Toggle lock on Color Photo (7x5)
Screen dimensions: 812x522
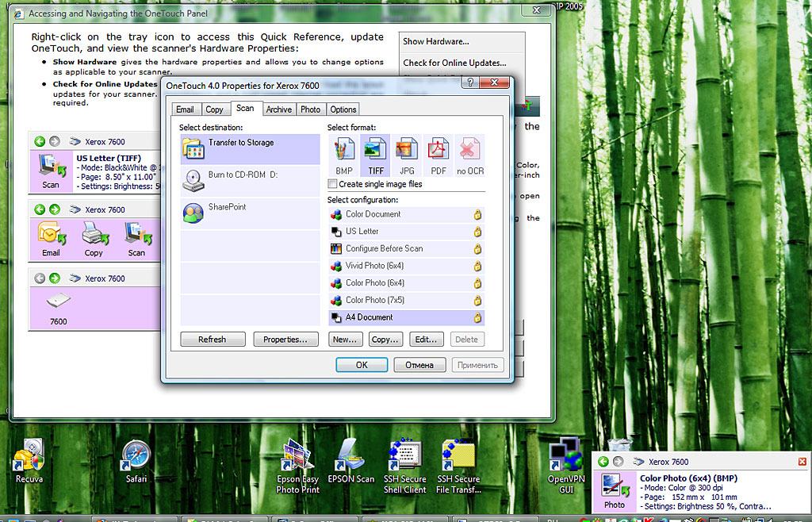[x=477, y=301]
